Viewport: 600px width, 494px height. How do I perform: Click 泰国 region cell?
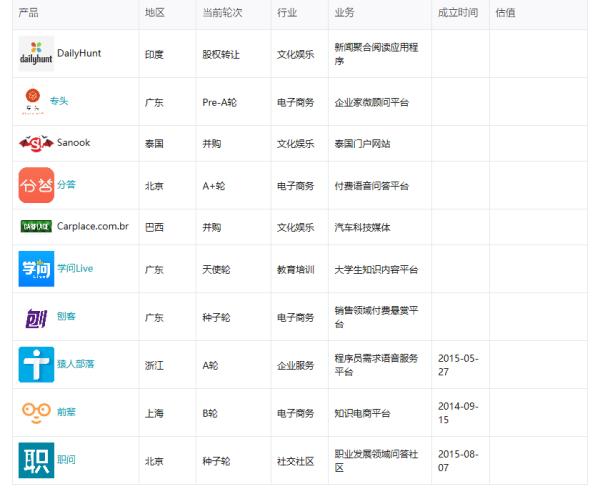tap(154, 144)
